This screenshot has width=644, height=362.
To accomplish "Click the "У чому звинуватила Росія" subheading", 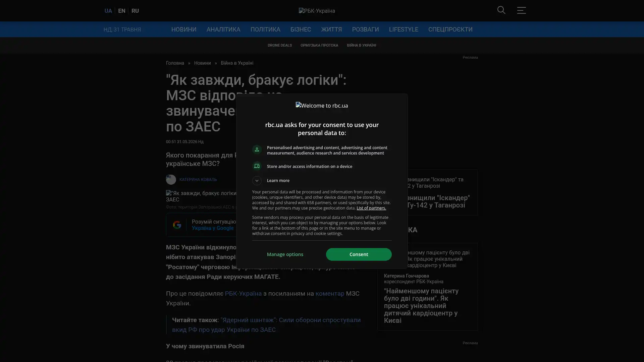I will tap(205, 346).
